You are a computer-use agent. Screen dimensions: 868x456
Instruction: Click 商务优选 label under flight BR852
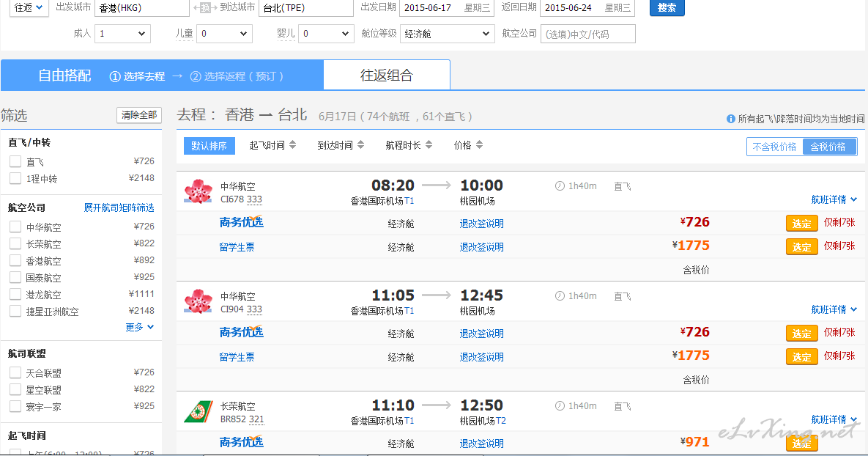[x=242, y=441]
